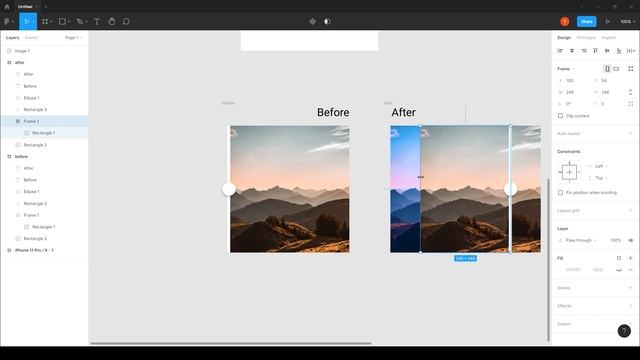
Task: Toggle Constrain proportions lock icon
Action: [631, 92]
